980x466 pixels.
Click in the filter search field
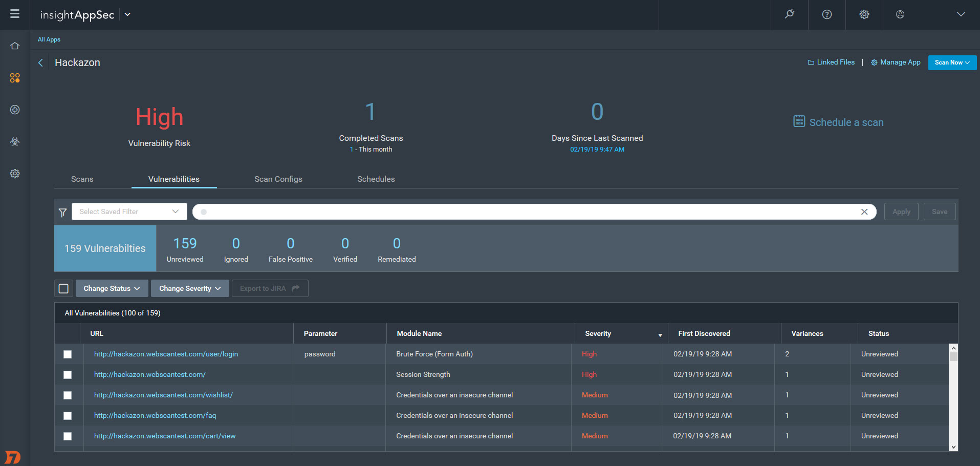coord(534,211)
